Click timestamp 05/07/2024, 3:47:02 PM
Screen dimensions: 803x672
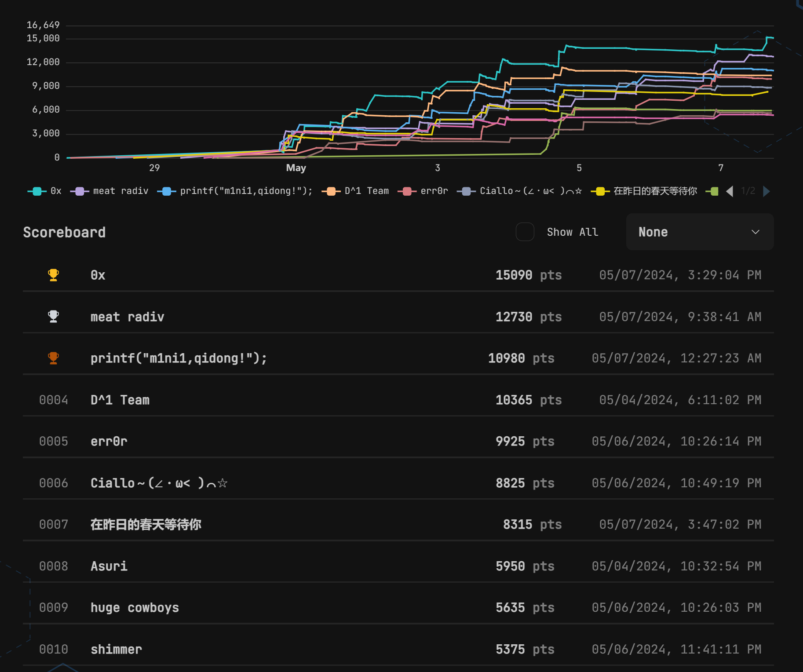coord(680,524)
